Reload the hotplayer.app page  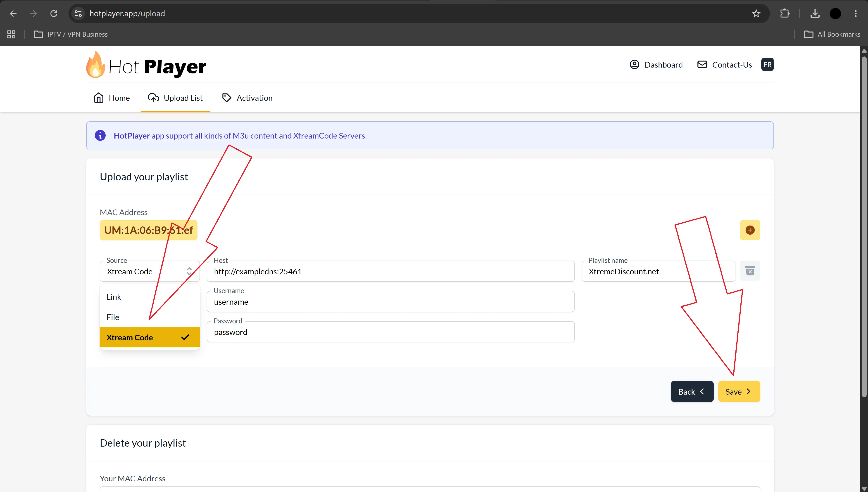(x=54, y=14)
